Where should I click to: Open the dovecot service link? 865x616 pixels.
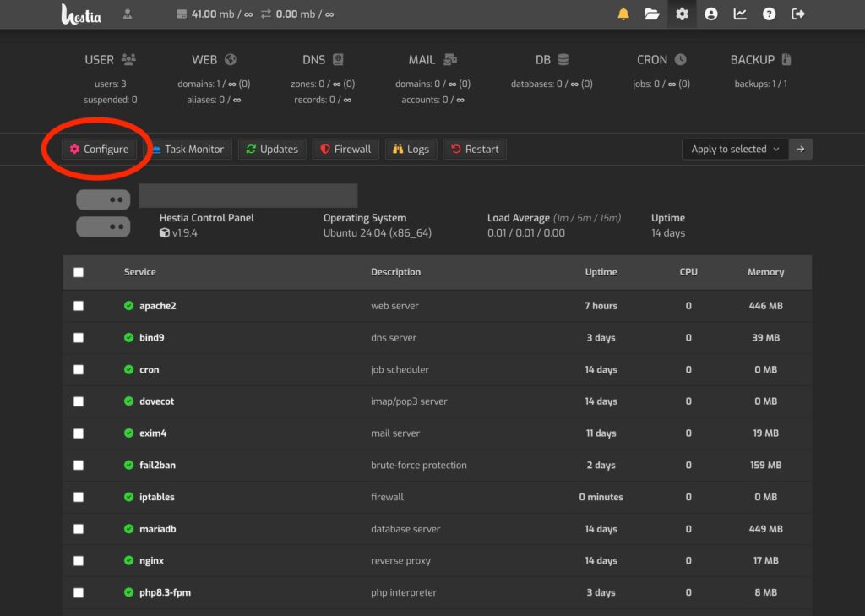(156, 401)
